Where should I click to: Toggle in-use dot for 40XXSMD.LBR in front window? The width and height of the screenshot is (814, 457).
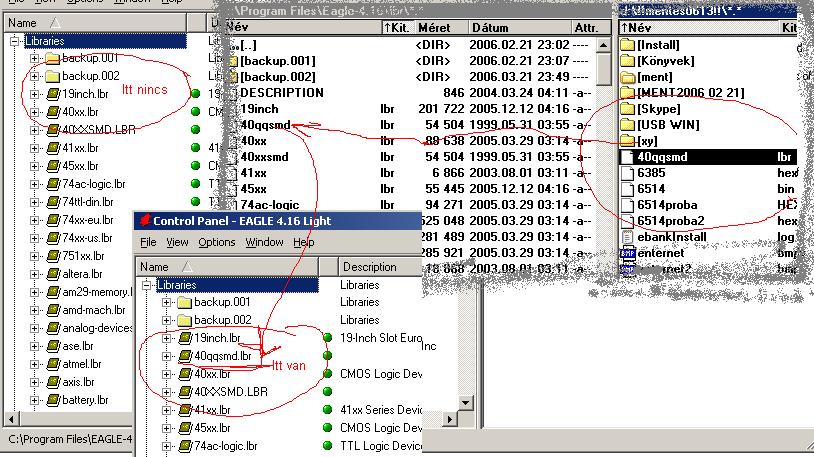pos(328,392)
